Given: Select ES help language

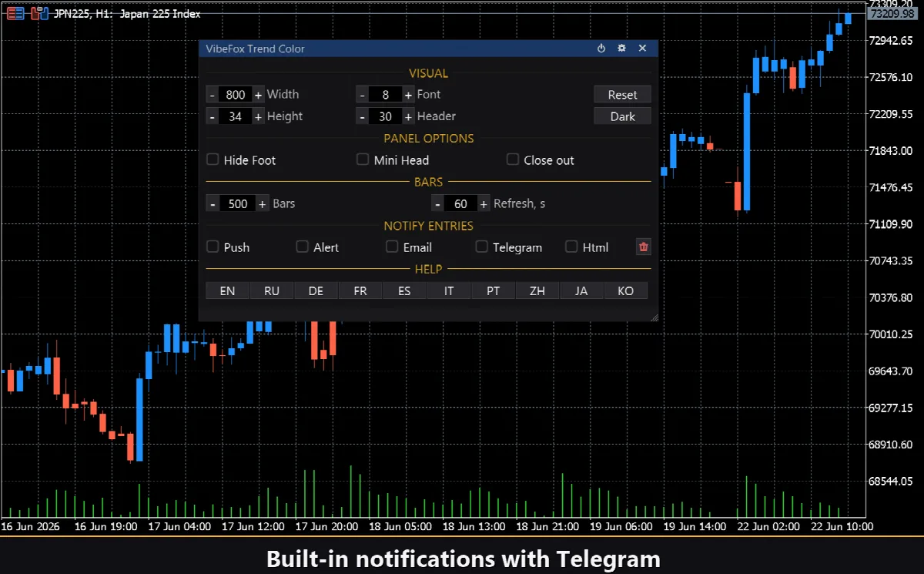Looking at the screenshot, I should tap(404, 290).
